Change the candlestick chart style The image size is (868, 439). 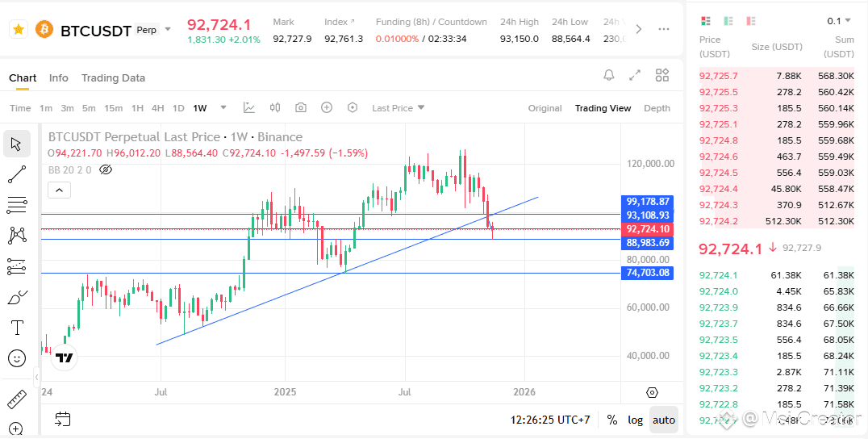[275, 107]
